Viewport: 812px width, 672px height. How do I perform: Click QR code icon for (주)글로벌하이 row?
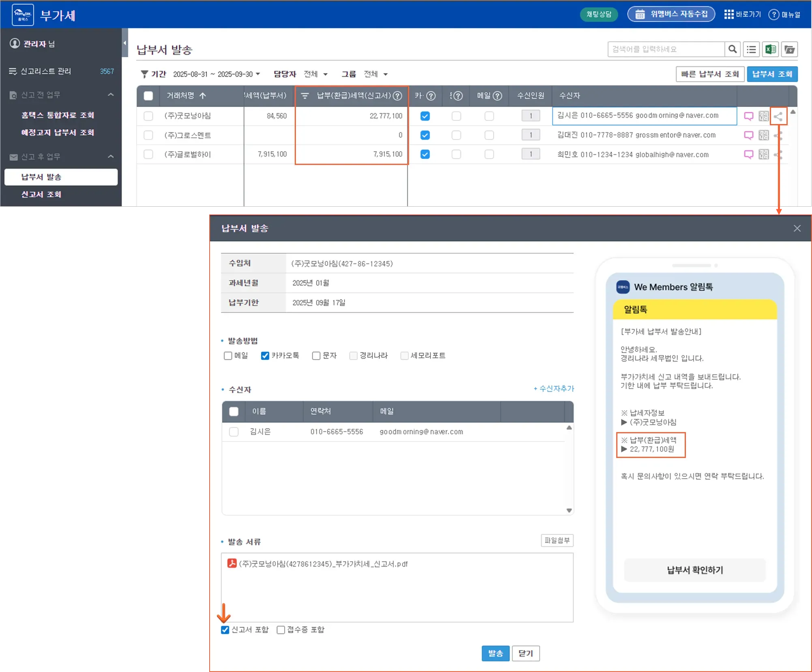(763, 154)
